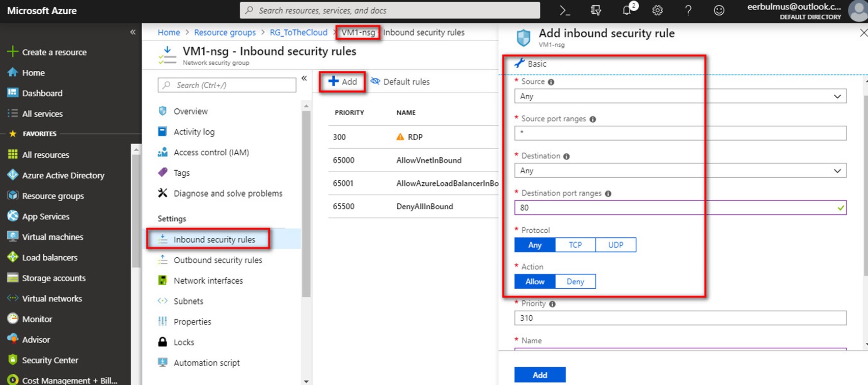Click the Security Center shield icon
Screen dimensions: 868x385
tap(13, 360)
